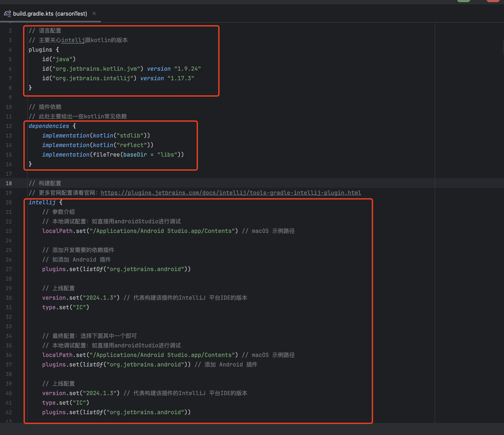The width and height of the screenshot is (504, 435).
Task: Click gutter line number 12 beside dependencies
Action: [x=9, y=126]
